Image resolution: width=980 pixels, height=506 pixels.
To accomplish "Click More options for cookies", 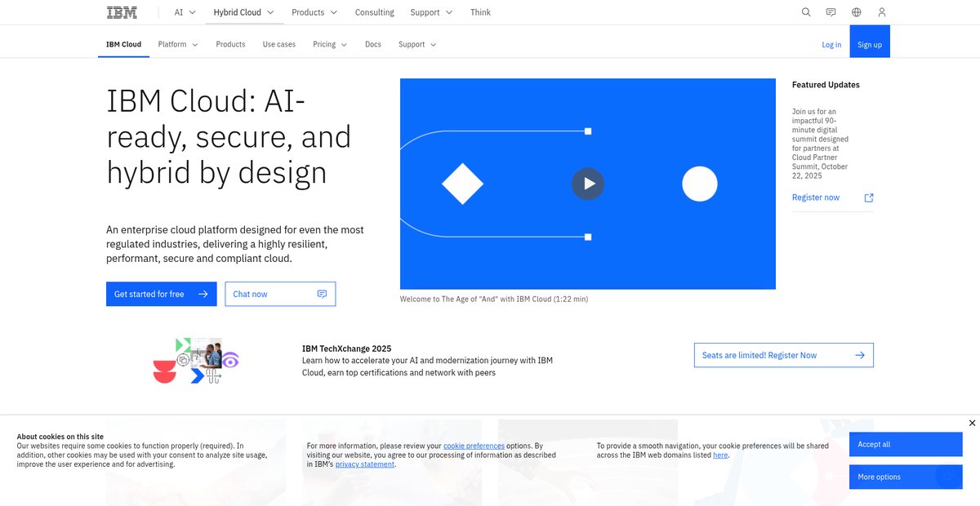I will pos(906,477).
